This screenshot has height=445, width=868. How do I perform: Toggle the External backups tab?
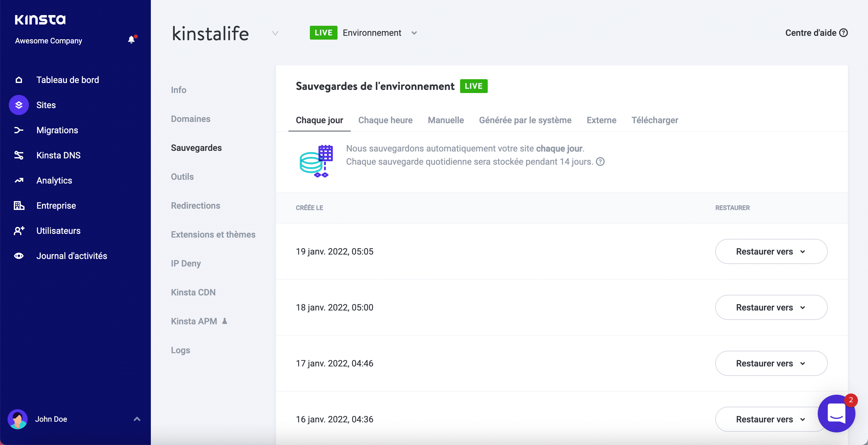click(602, 120)
